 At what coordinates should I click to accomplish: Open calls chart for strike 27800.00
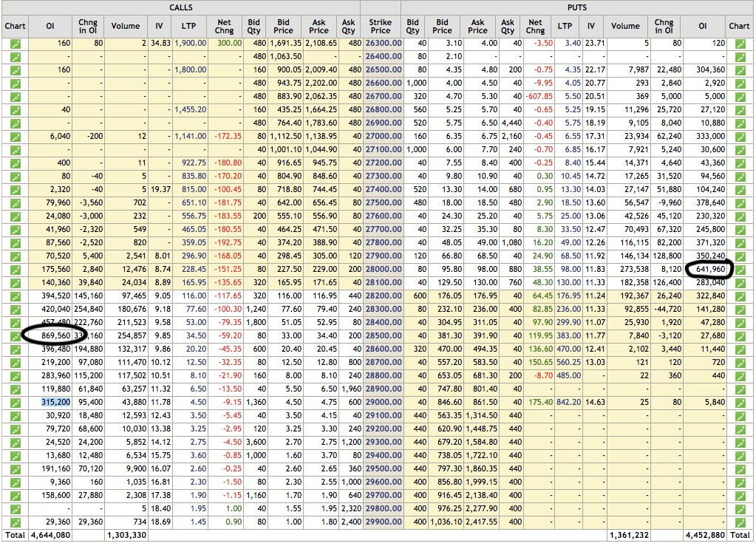(16, 243)
